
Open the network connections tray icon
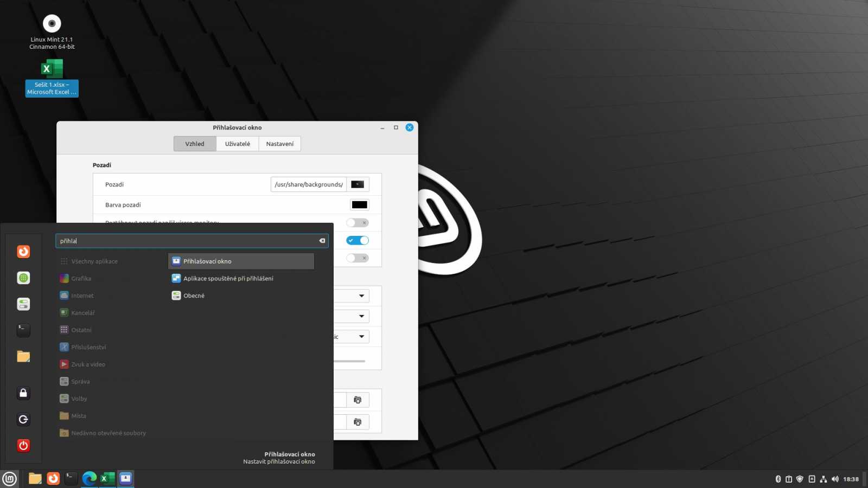pos(824,479)
